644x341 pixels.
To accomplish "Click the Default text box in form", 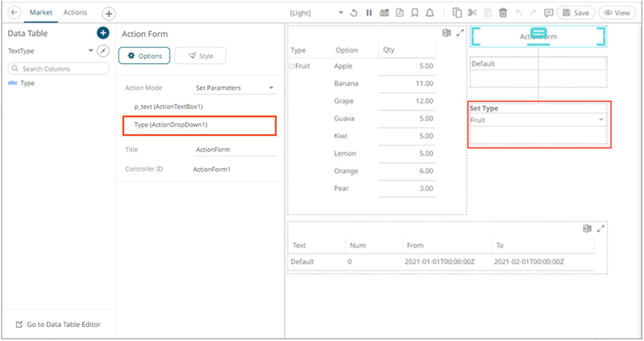I will click(x=538, y=64).
